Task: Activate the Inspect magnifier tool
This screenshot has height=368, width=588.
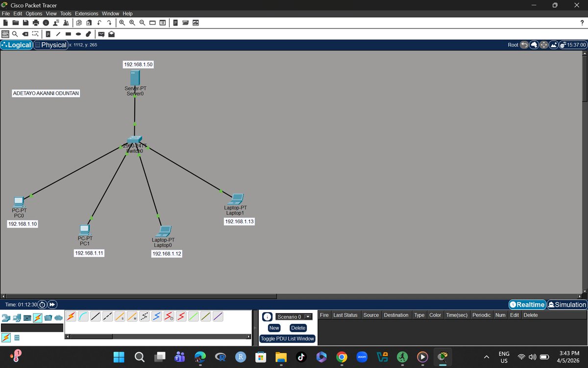Action: pyautogui.click(x=15, y=34)
